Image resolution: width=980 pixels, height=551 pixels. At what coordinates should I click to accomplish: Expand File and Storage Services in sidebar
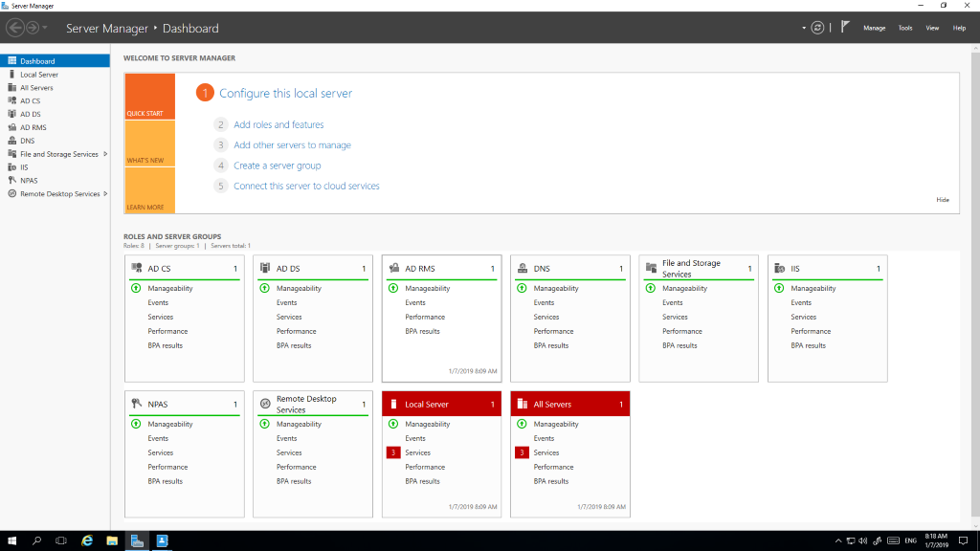click(x=105, y=154)
